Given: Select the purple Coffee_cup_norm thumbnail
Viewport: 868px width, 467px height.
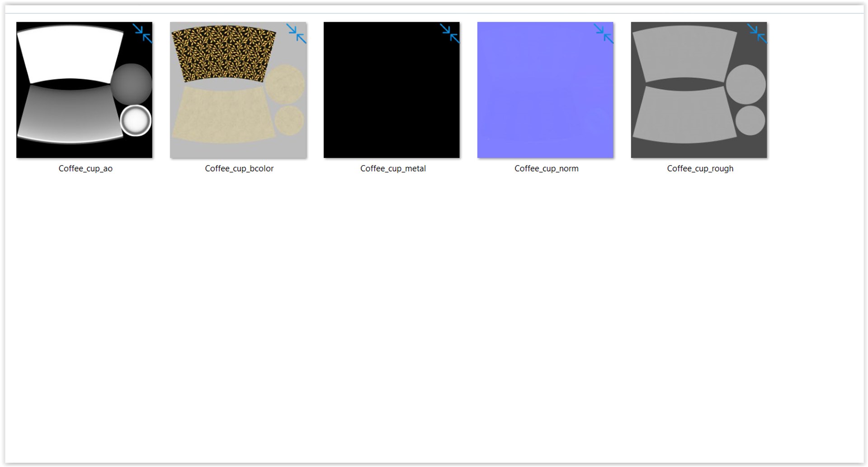Looking at the screenshot, I should (545, 90).
